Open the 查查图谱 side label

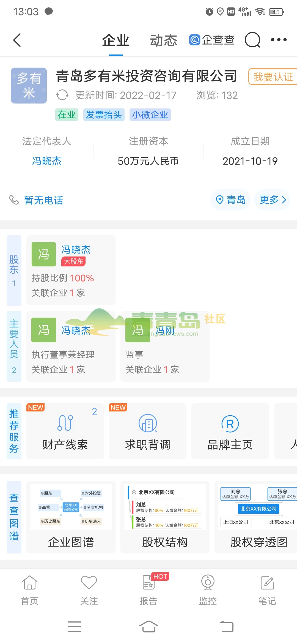tap(14, 517)
